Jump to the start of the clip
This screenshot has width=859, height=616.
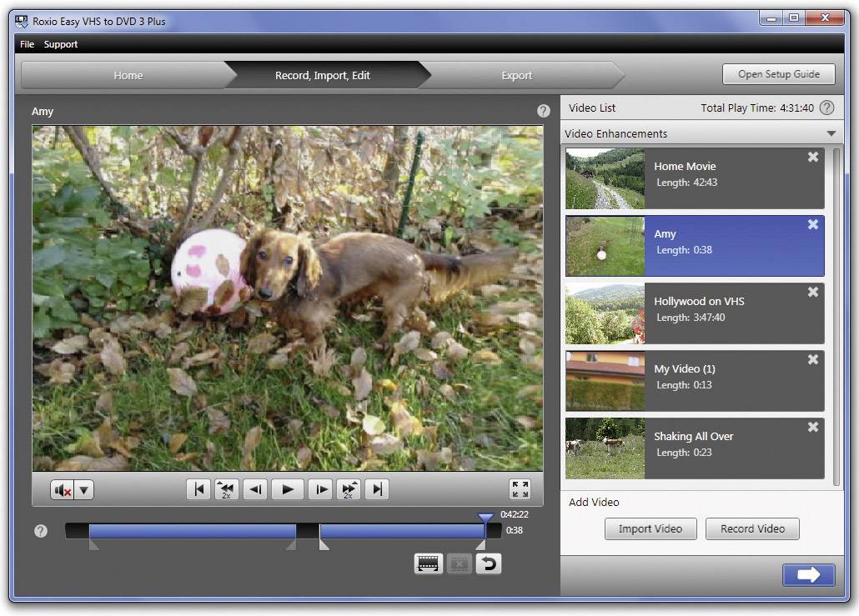click(198, 489)
